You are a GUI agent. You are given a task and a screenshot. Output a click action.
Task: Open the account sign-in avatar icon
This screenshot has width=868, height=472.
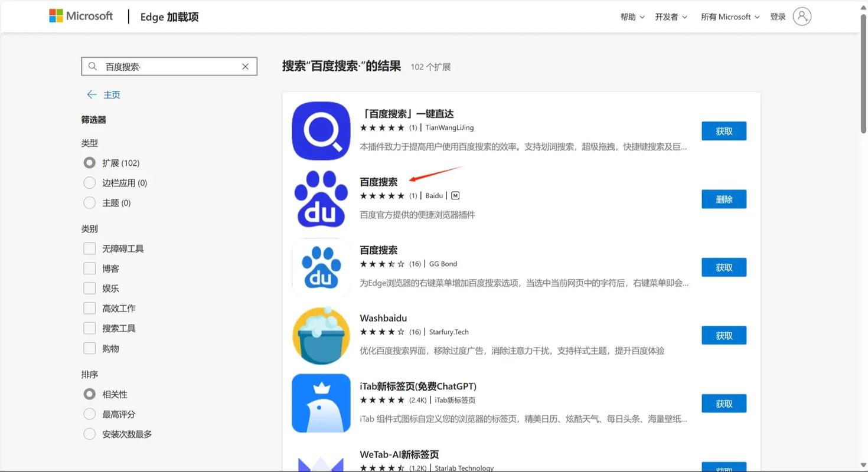801,16
